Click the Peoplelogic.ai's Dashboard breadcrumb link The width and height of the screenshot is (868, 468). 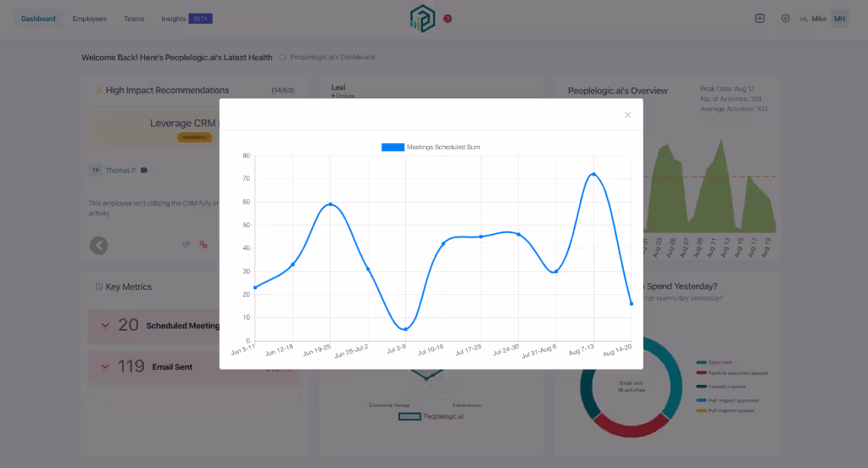click(332, 57)
